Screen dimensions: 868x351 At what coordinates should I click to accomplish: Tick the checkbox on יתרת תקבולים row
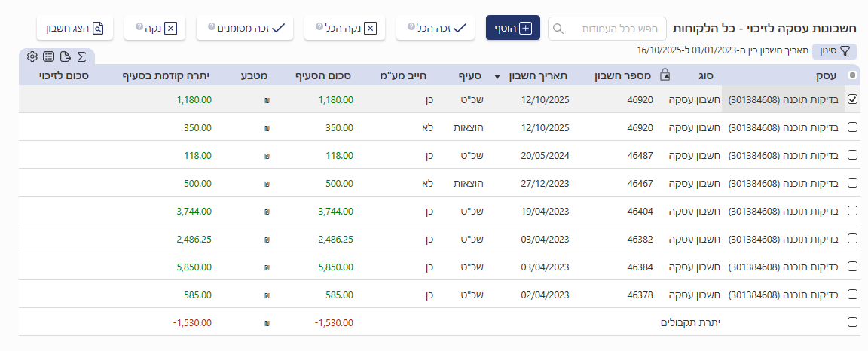852,322
